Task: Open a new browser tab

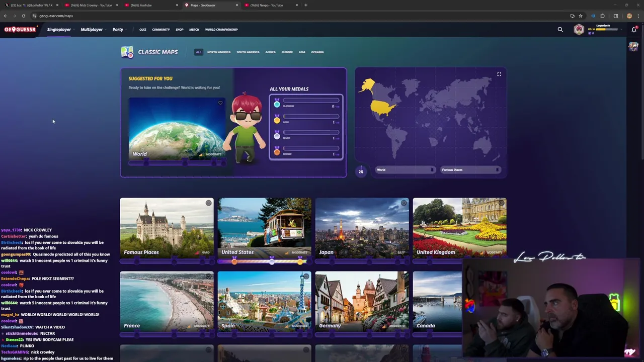Action: (x=305, y=5)
